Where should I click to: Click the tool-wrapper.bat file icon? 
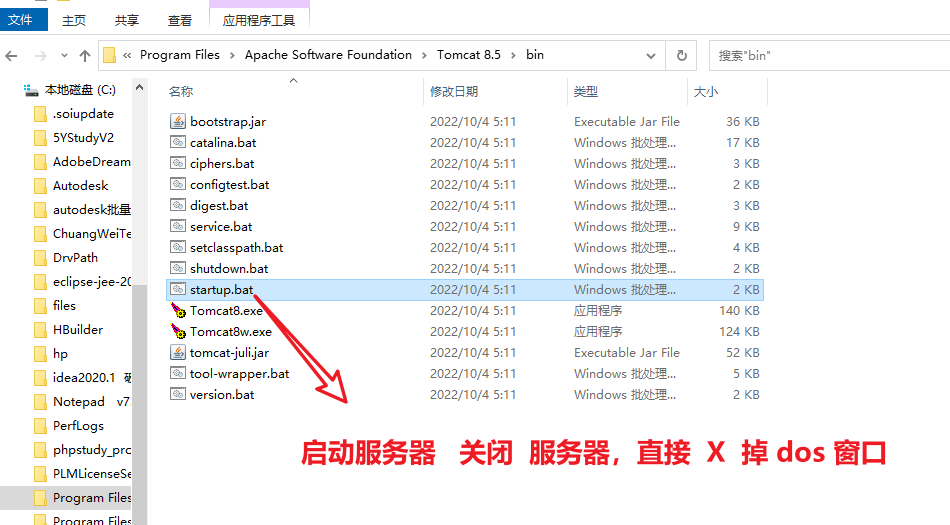pyautogui.click(x=178, y=373)
